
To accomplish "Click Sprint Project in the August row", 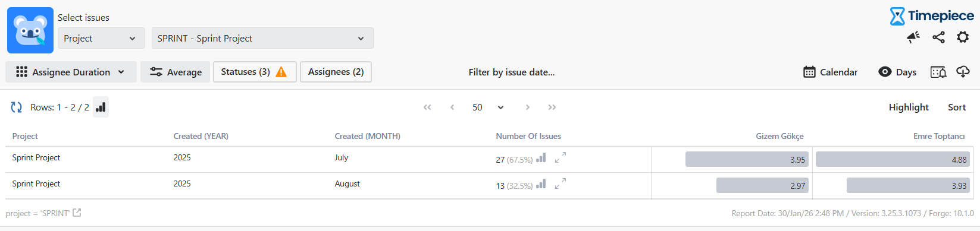I will pos(36,183).
